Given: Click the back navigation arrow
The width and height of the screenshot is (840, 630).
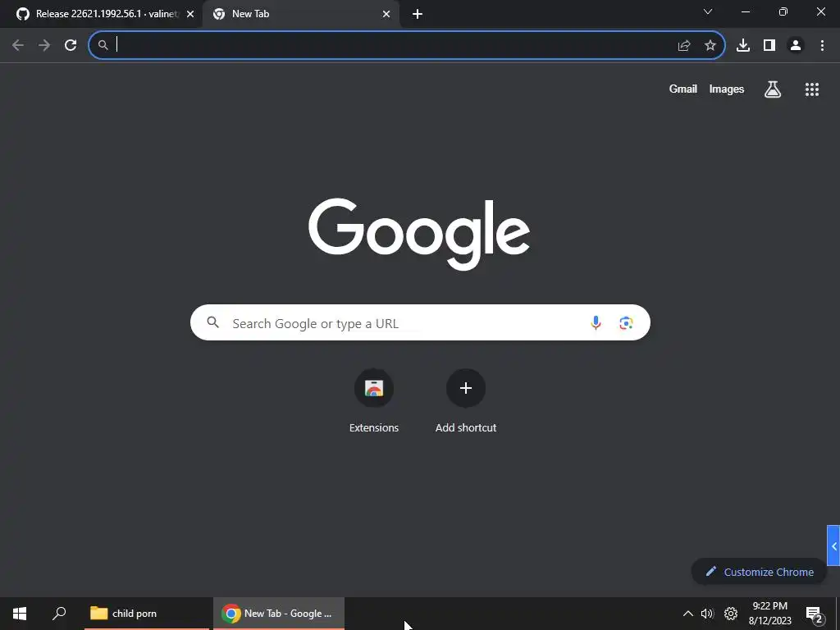Looking at the screenshot, I should pyautogui.click(x=18, y=45).
